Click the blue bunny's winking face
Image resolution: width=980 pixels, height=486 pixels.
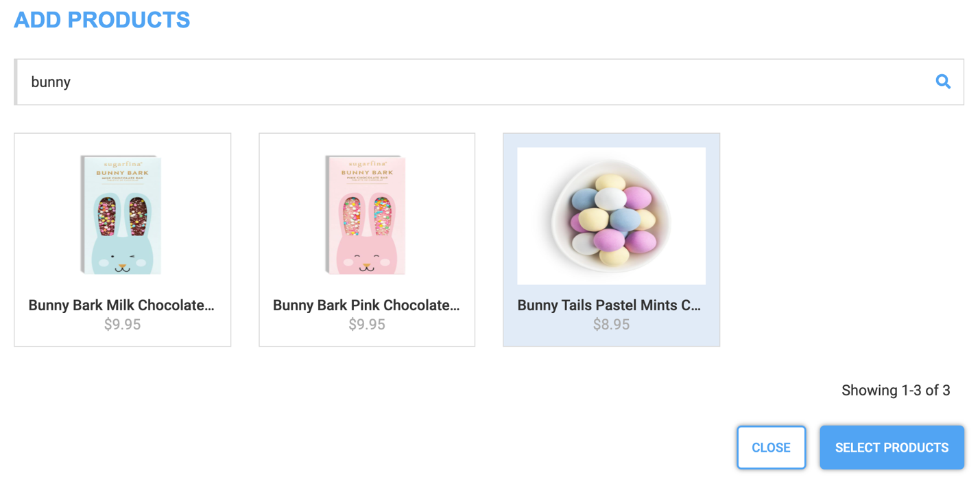coord(122,262)
